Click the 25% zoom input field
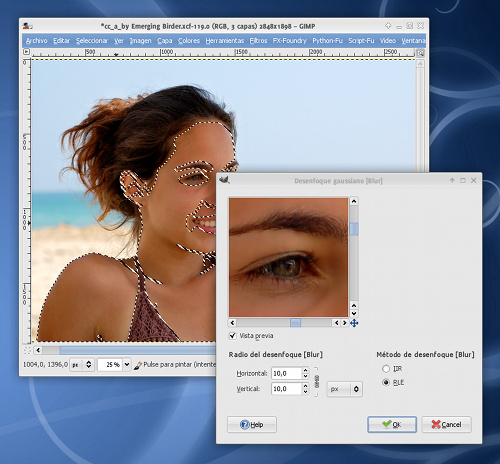This screenshot has width=500, height=464. 110,365
